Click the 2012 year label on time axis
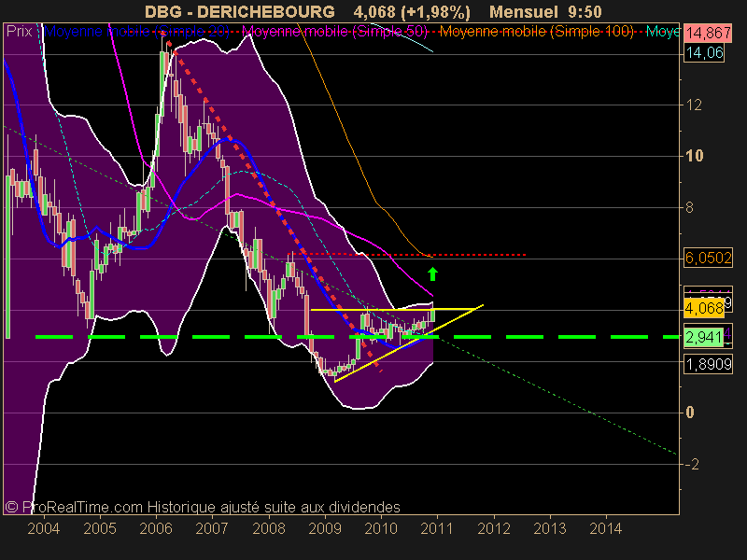Viewport: 747px width, 560px height. 494,528
